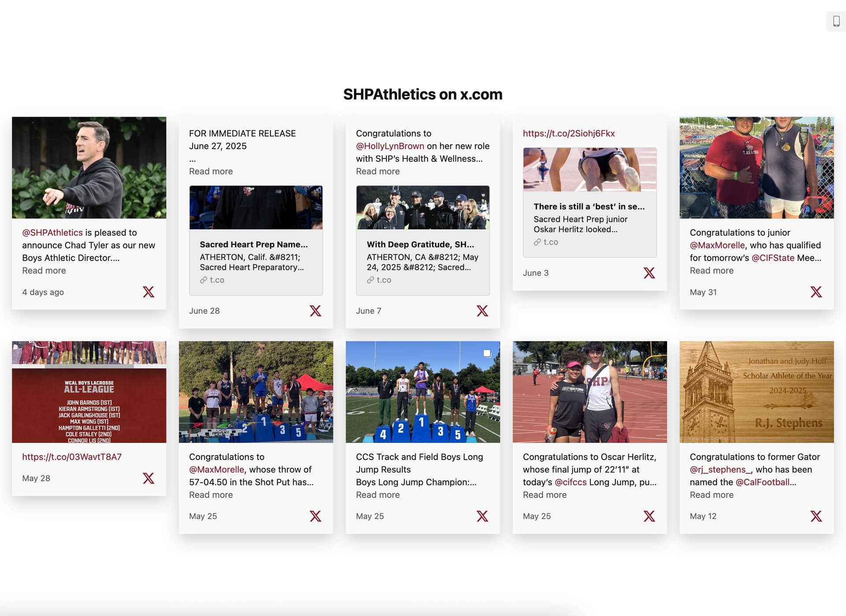Image resolution: width=846 pixels, height=616 pixels.
Task: Click the 'June 3' date
Action: tap(535, 273)
